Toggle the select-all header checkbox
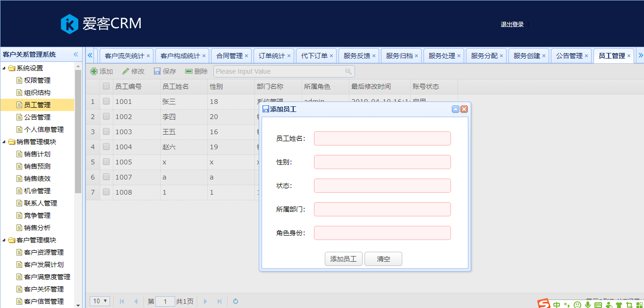 pos(106,86)
